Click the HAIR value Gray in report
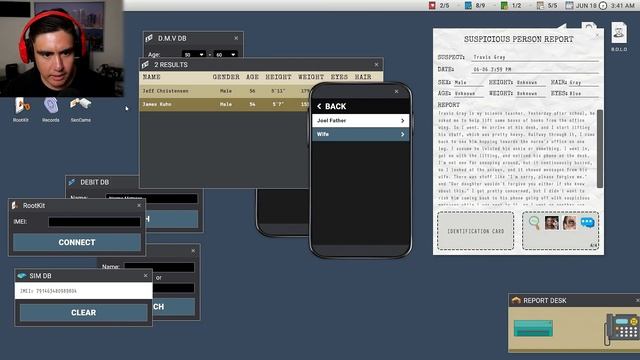The image size is (640, 360). click(x=575, y=82)
